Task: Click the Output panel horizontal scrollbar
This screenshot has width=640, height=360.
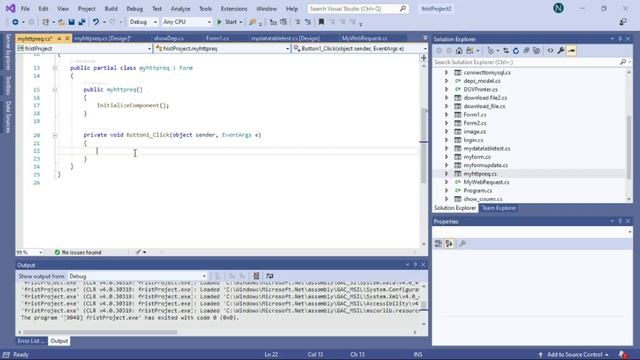Action: [x=100, y=332]
